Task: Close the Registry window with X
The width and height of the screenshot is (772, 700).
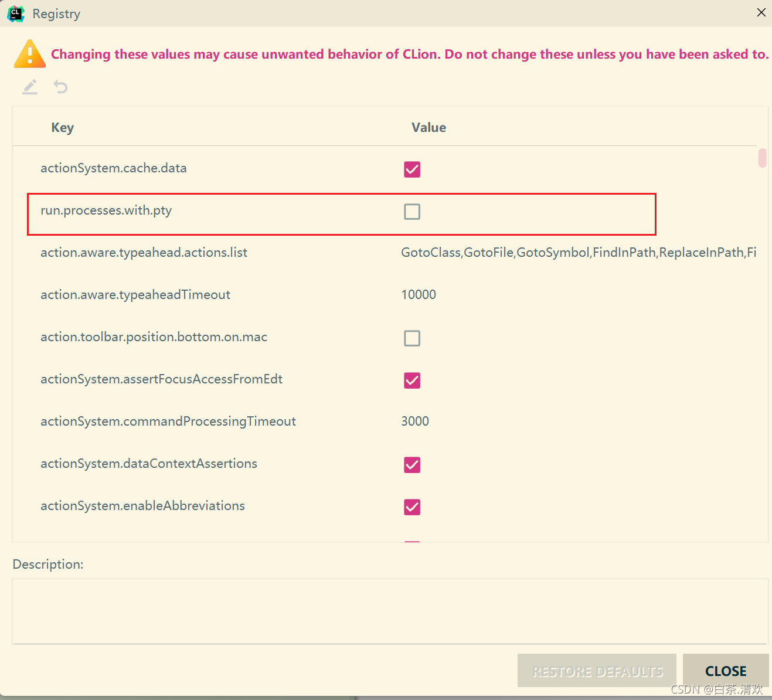Action: tap(761, 12)
